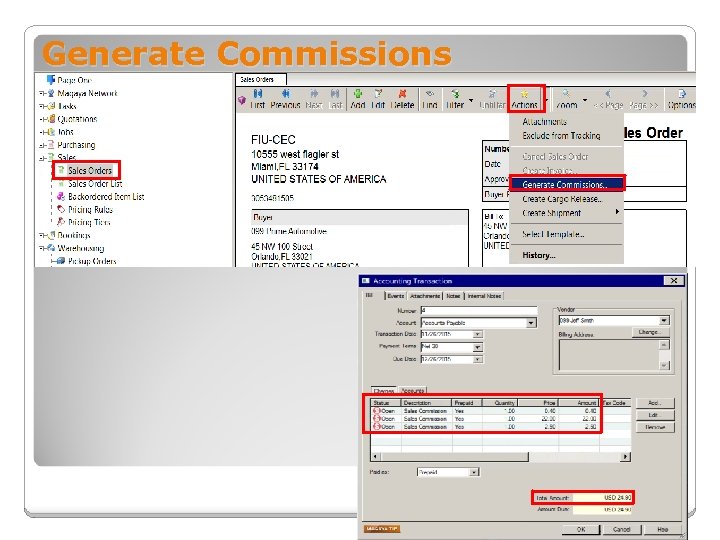
Task: Open the Filter dropdown arrow
Action: click(x=471, y=100)
